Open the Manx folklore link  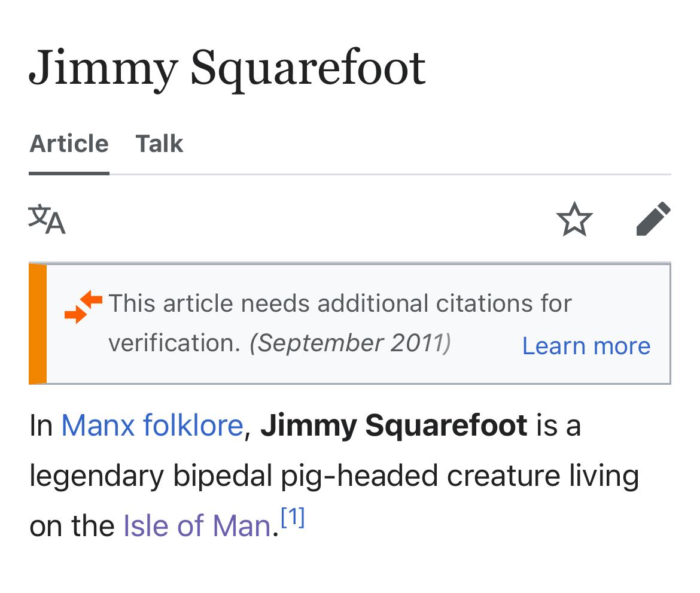[152, 425]
